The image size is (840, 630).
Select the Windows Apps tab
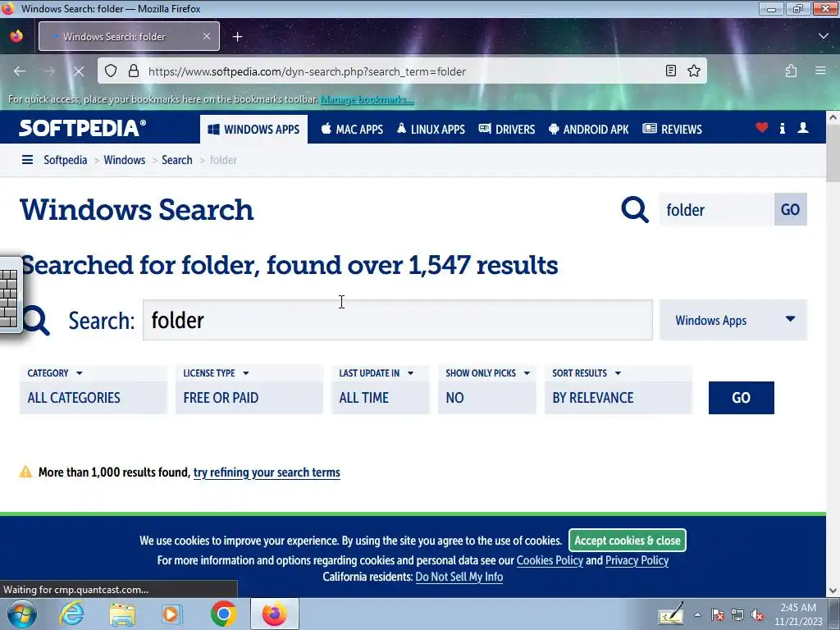[254, 129]
